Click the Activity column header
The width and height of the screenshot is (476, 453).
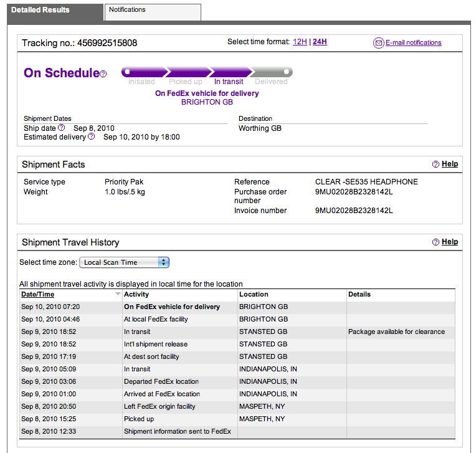click(136, 294)
